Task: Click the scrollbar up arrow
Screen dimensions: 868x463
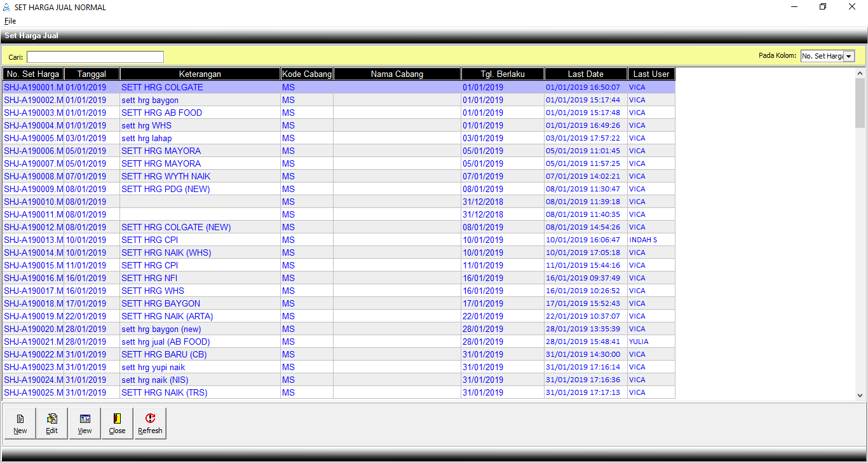Action: [x=860, y=73]
